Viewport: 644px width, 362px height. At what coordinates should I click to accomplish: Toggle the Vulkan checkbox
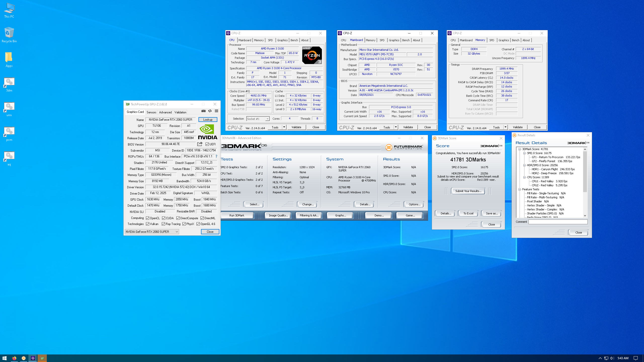pos(148,224)
